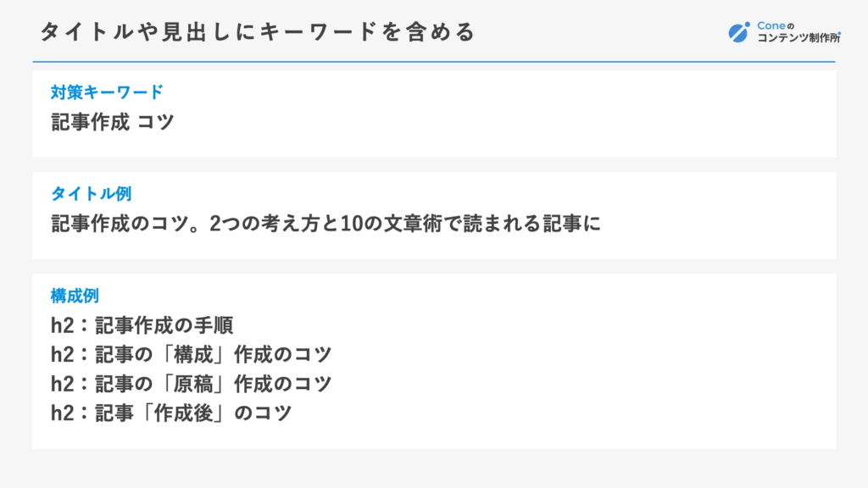The image size is (868, 488).
Task: Click the keyword text 記事作成 コツ
Action: tap(113, 122)
